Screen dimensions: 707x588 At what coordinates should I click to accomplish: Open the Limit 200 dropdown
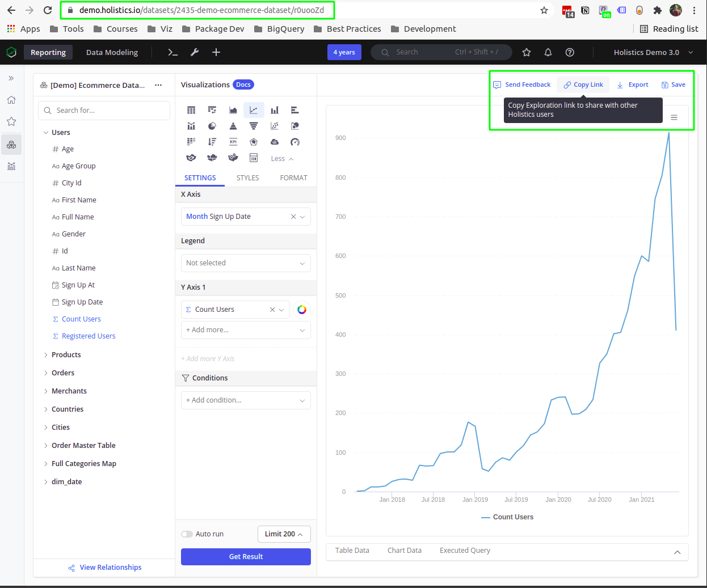point(284,534)
